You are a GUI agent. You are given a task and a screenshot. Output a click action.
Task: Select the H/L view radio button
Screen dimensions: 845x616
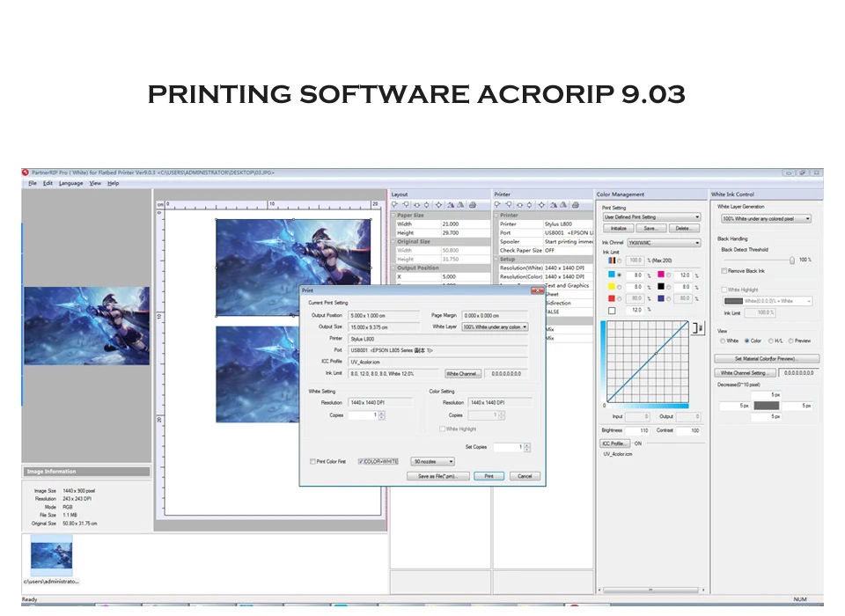pyautogui.click(x=771, y=341)
